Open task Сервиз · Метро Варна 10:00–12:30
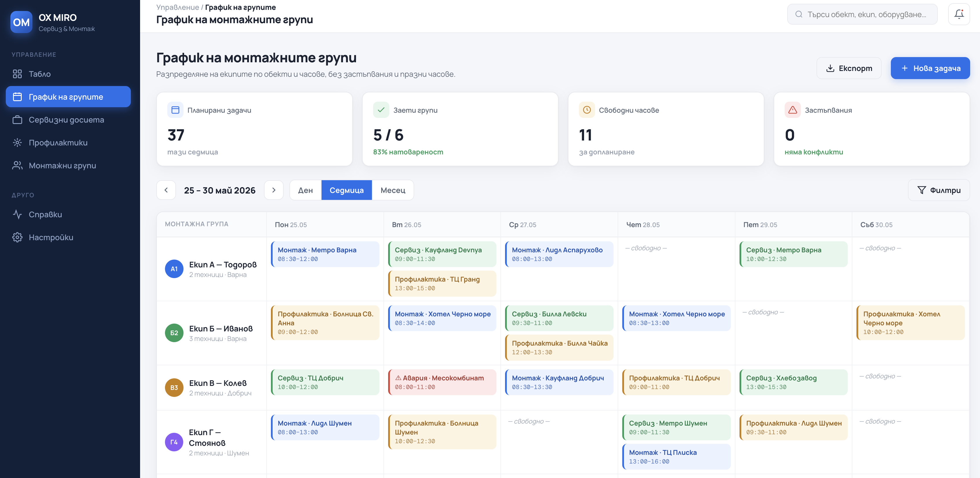980x478 pixels. point(794,254)
